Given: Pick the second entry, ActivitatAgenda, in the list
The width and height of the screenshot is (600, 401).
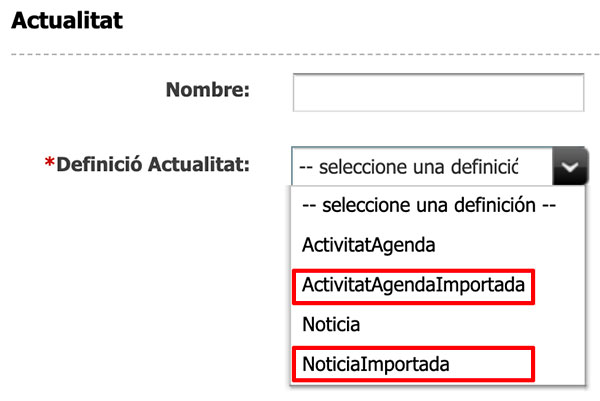Looking at the screenshot, I should (x=369, y=244).
